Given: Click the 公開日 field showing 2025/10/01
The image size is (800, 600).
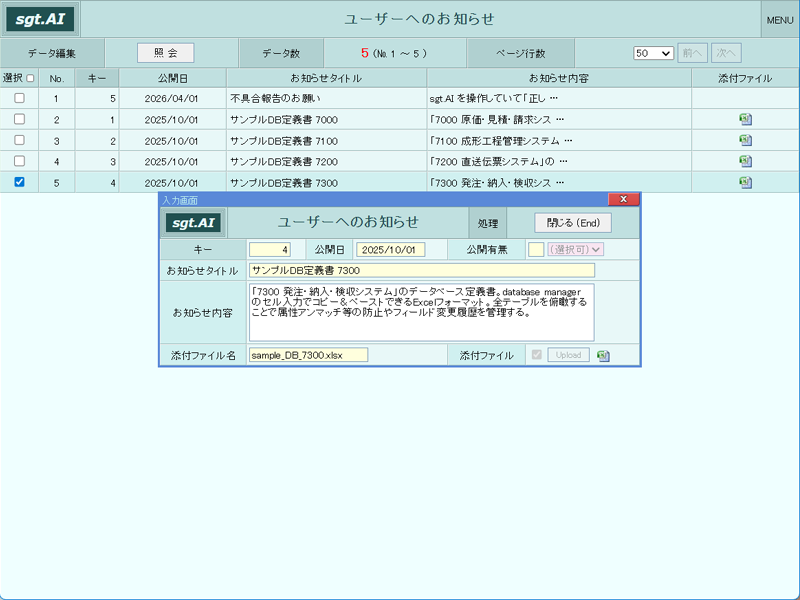Looking at the screenshot, I should 391,249.
